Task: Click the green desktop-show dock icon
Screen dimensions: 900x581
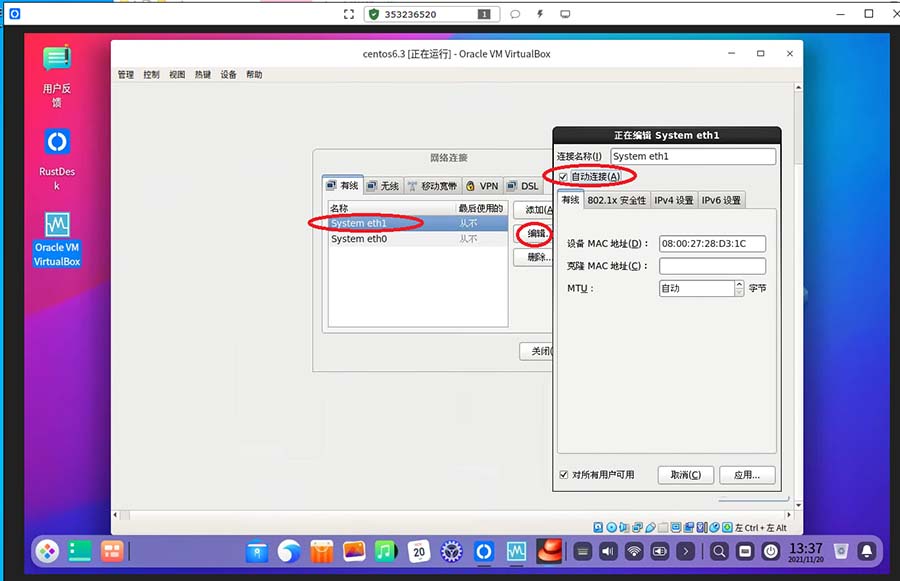Action: (80, 552)
